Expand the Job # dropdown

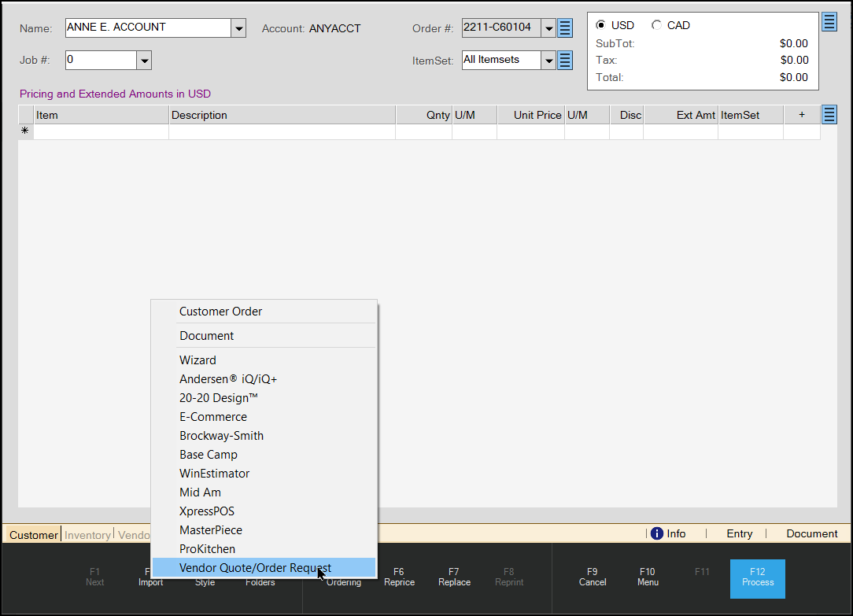144,60
